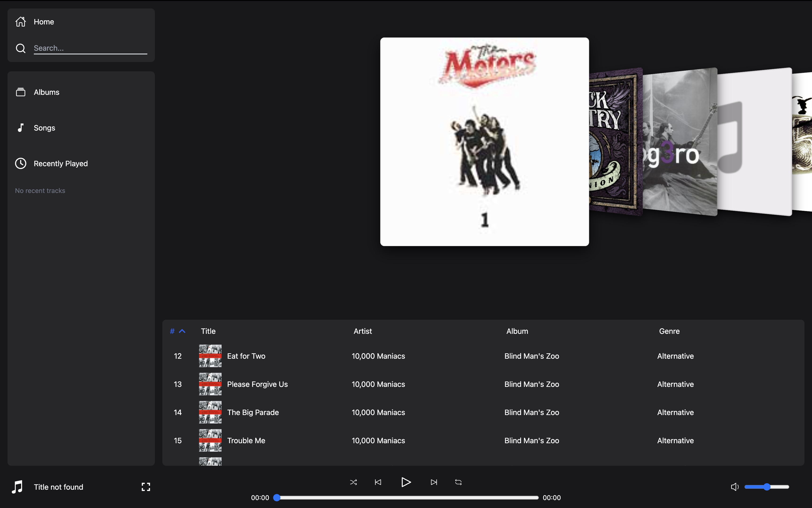Click Blind Man's Zoo in Please Forgive Us row
The width and height of the screenshot is (812, 508).
[x=531, y=384]
